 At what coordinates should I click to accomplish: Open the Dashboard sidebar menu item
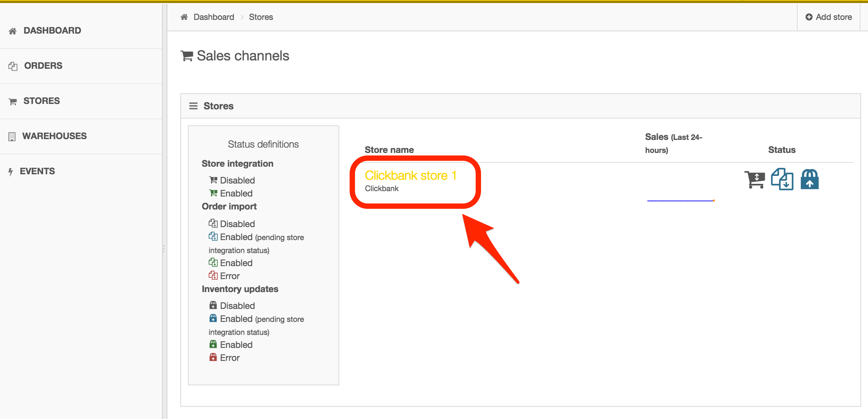pyautogui.click(x=81, y=31)
